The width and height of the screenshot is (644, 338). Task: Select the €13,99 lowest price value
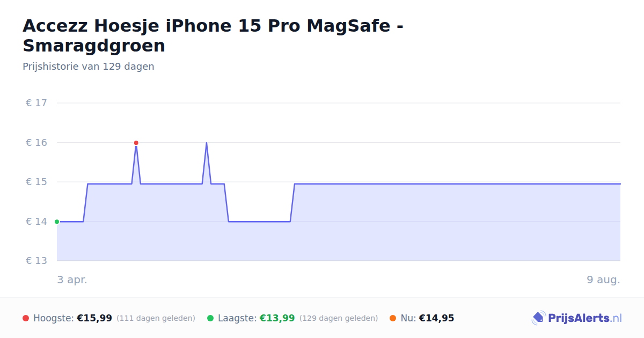pyautogui.click(x=277, y=318)
